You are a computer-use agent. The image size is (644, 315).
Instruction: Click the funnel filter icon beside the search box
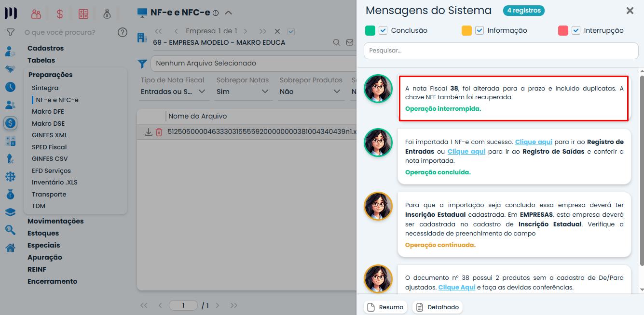[x=10, y=32]
